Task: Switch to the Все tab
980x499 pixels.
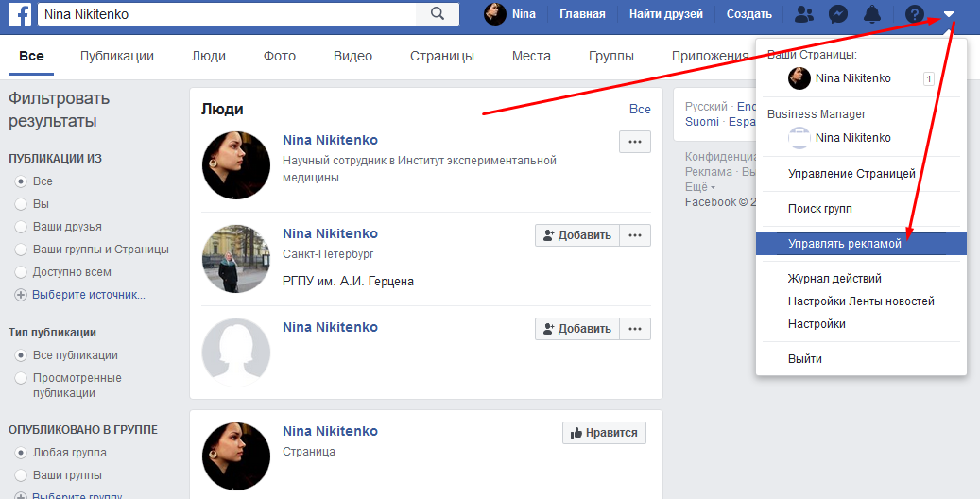Action: point(31,56)
